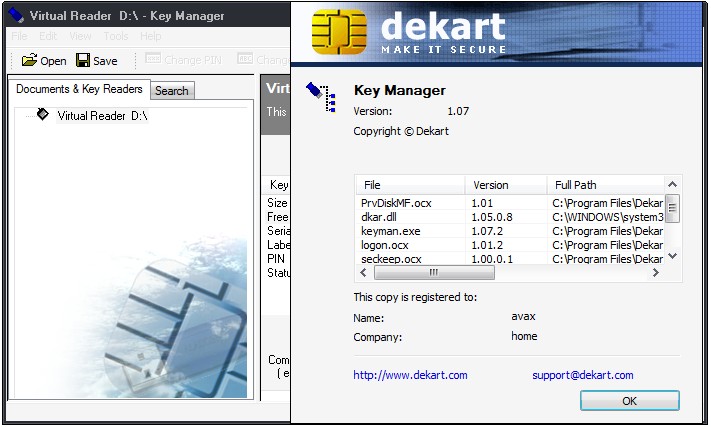The width and height of the screenshot is (711, 427).
Task: Open the File menu
Action: (x=19, y=36)
